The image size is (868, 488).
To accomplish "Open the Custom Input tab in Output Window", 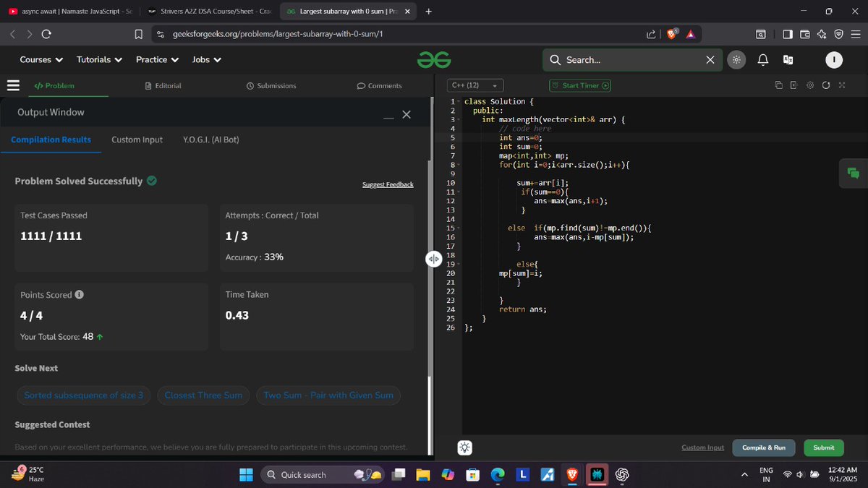I will coord(137,140).
